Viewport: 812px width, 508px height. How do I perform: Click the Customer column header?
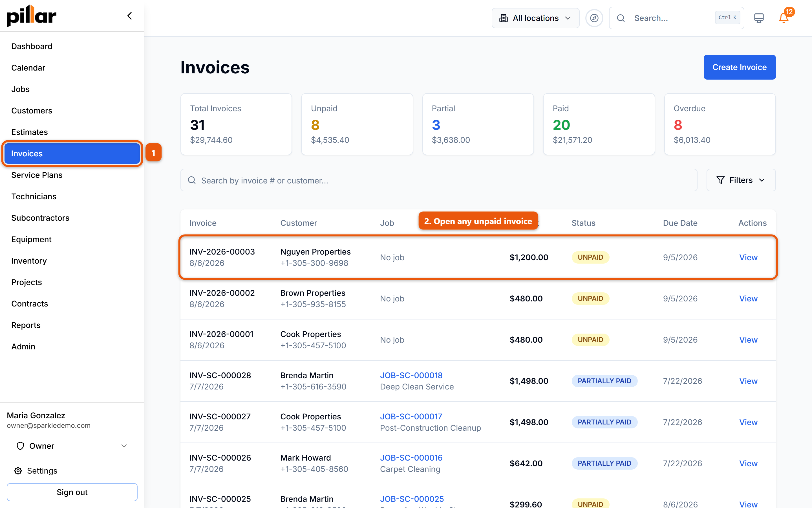298,223
